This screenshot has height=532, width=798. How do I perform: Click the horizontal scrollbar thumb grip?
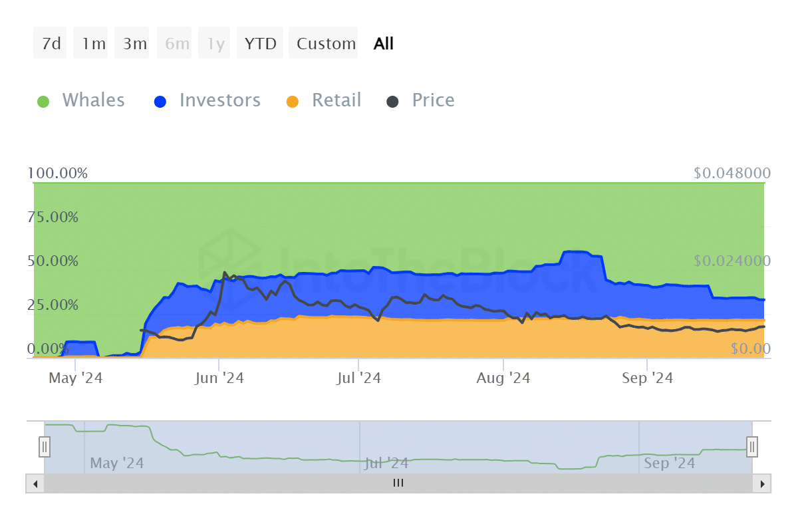pyautogui.click(x=398, y=483)
